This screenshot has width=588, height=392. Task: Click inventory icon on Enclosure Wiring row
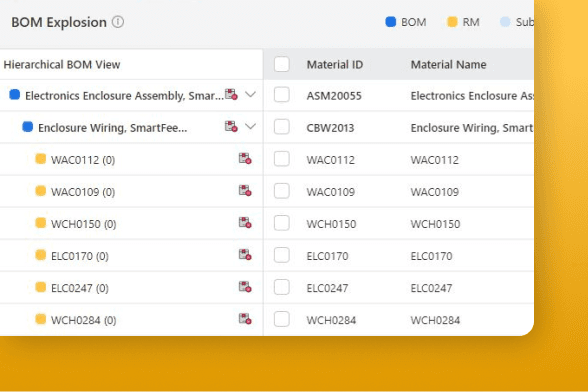click(x=231, y=126)
